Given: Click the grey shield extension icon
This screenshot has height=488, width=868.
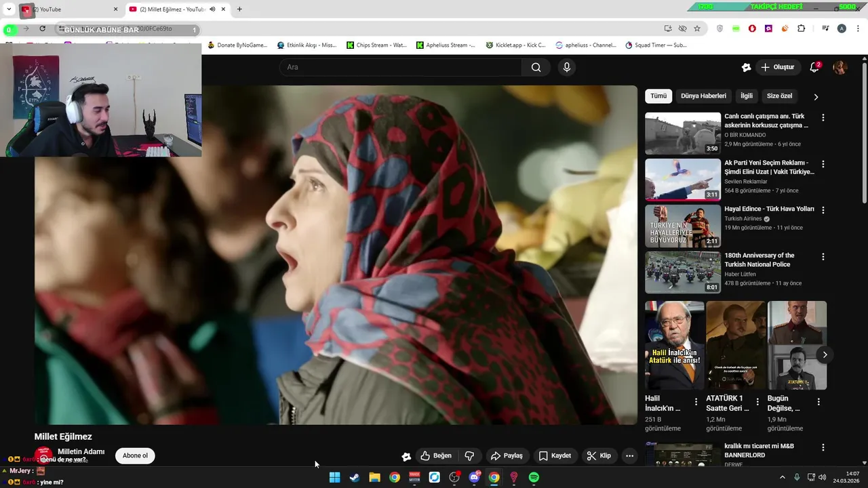Looking at the screenshot, I should (x=719, y=28).
